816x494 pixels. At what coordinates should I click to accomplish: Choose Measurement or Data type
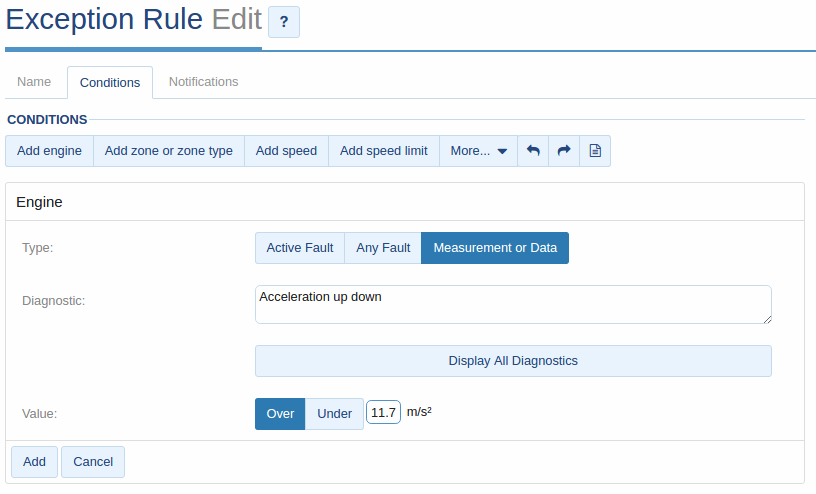tap(495, 248)
